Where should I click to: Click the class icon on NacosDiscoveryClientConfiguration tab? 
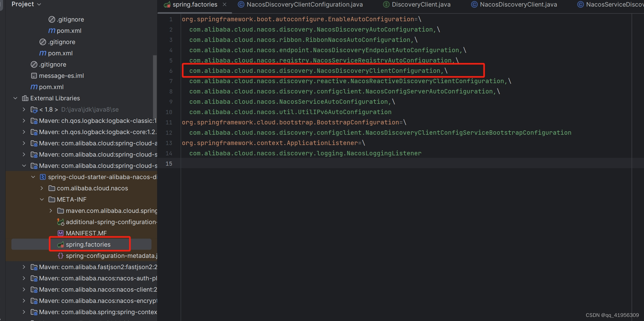(241, 4)
